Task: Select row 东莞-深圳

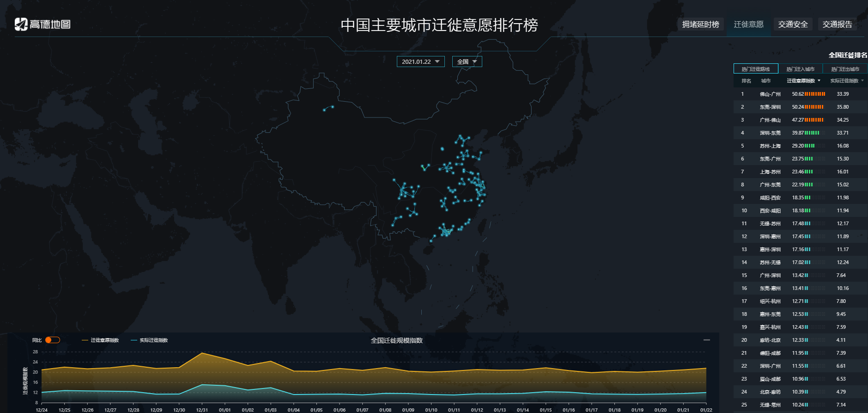Action: [x=801, y=107]
